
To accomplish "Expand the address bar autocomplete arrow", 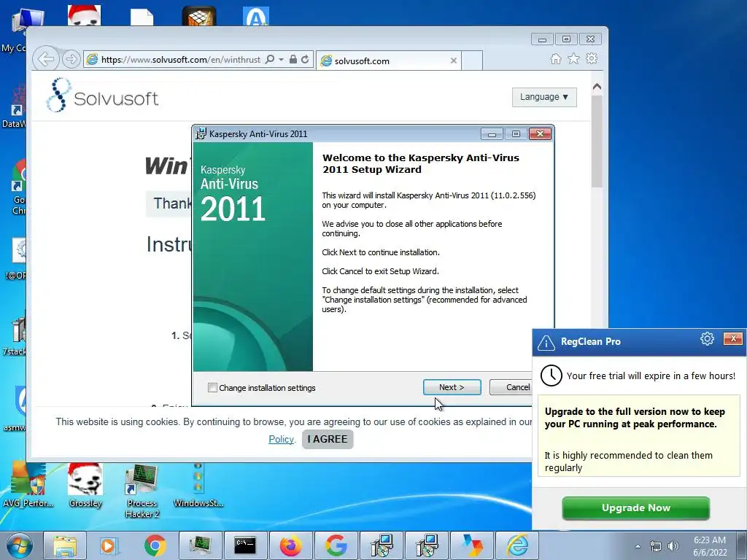I will pyautogui.click(x=281, y=60).
